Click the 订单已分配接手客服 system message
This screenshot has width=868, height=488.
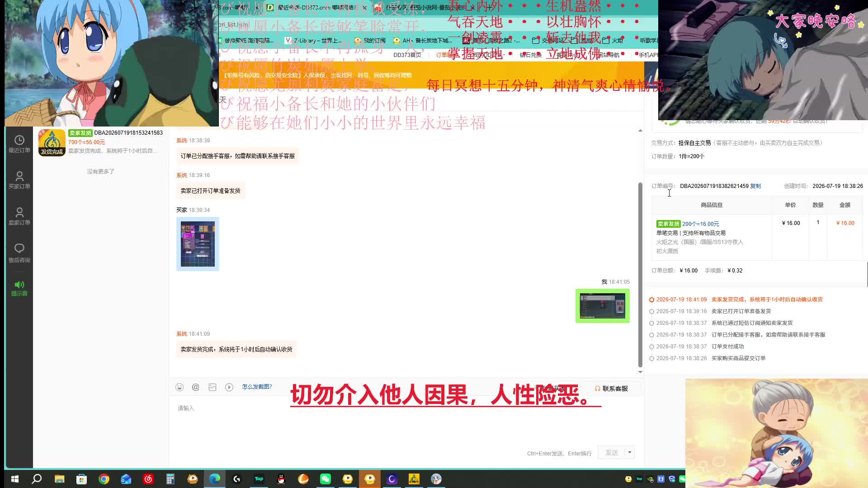click(237, 156)
